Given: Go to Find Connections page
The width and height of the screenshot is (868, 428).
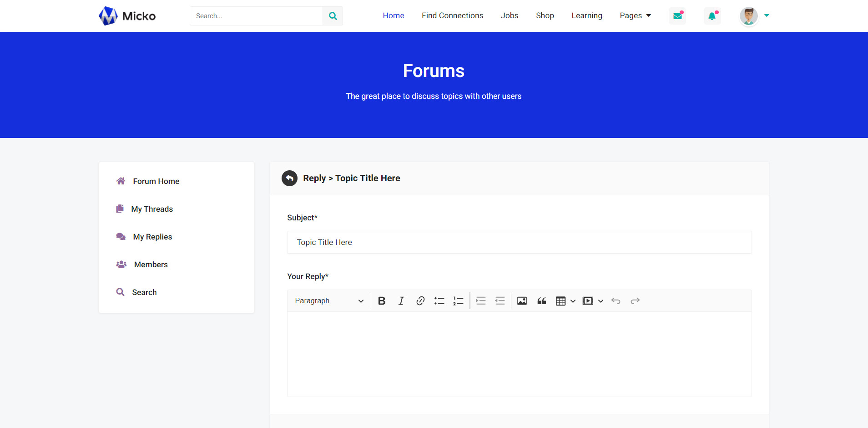Looking at the screenshot, I should [x=452, y=15].
